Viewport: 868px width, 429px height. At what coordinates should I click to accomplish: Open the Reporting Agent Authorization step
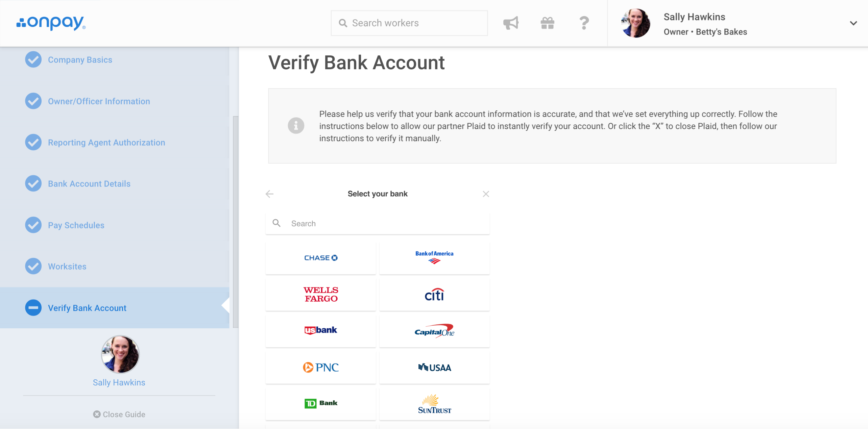[106, 143]
